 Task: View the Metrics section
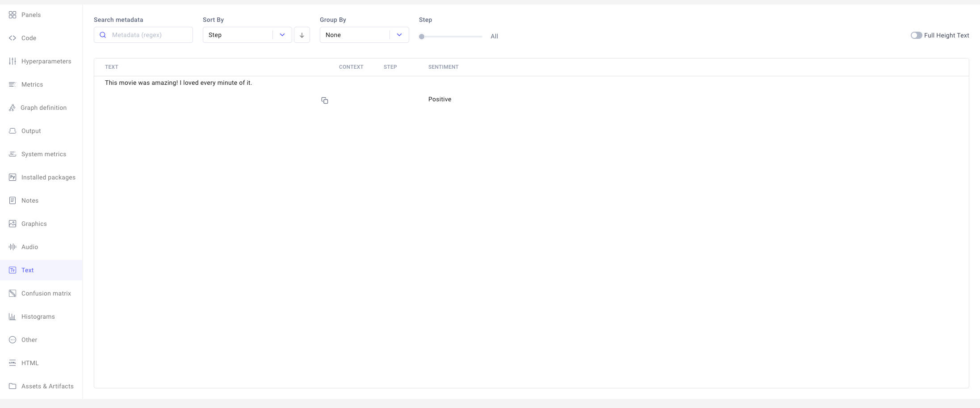pos(32,84)
